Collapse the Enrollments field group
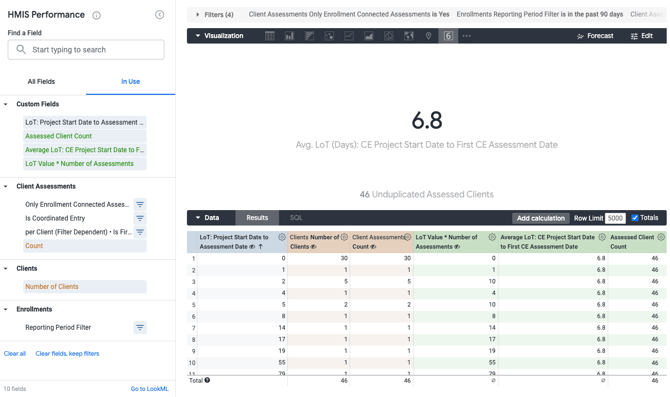Viewport: 670px width, 397px height. 6,309
